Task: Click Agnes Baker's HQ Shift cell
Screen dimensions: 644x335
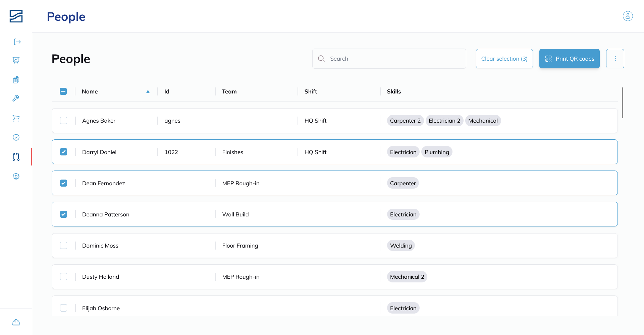Action: coord(316,121)
